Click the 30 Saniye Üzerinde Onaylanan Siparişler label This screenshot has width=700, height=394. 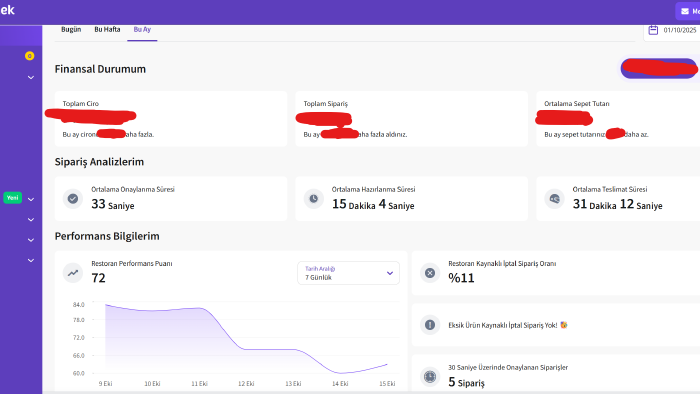[x=508, y=368]
